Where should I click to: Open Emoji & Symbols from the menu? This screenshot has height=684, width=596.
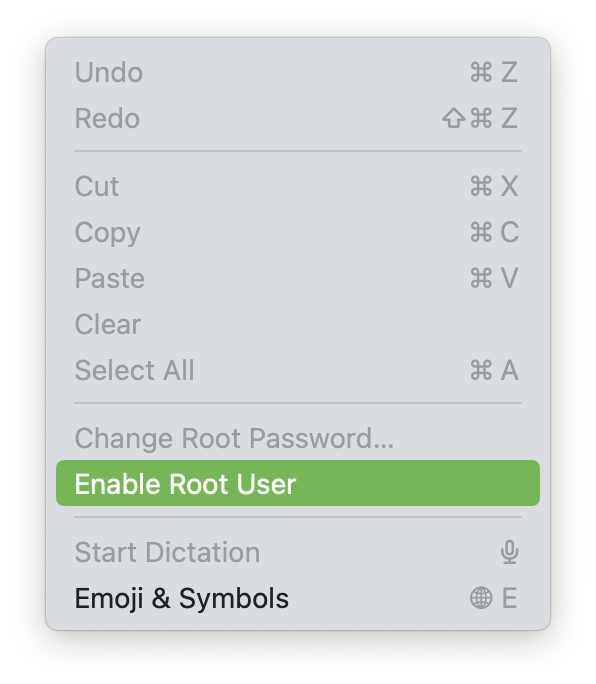point(298,598)
